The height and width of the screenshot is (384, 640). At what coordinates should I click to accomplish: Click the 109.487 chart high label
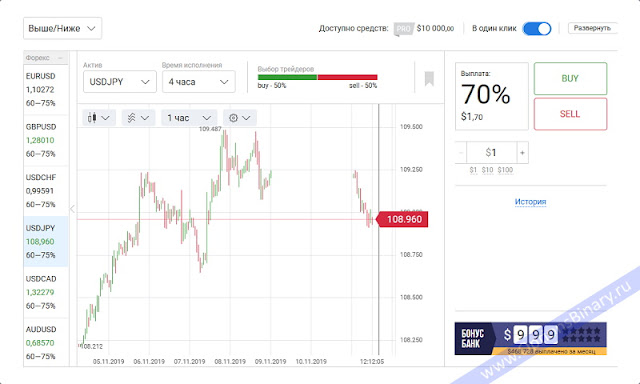pos(210,129)
